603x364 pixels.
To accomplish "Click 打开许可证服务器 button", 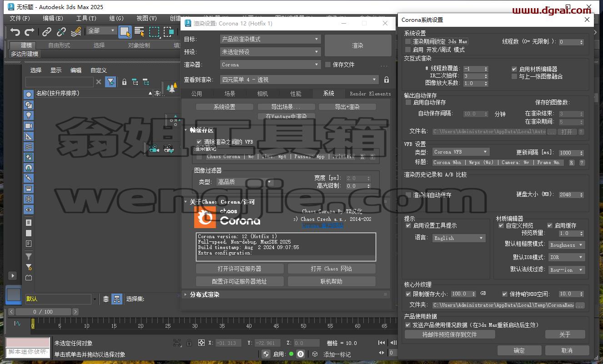I will point(240,269).
